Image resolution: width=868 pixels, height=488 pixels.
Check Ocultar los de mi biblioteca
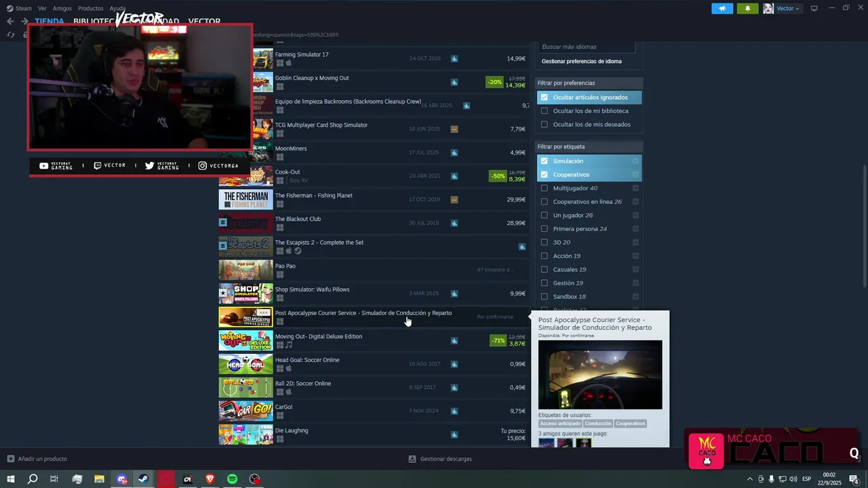click(x=544, y=111)
